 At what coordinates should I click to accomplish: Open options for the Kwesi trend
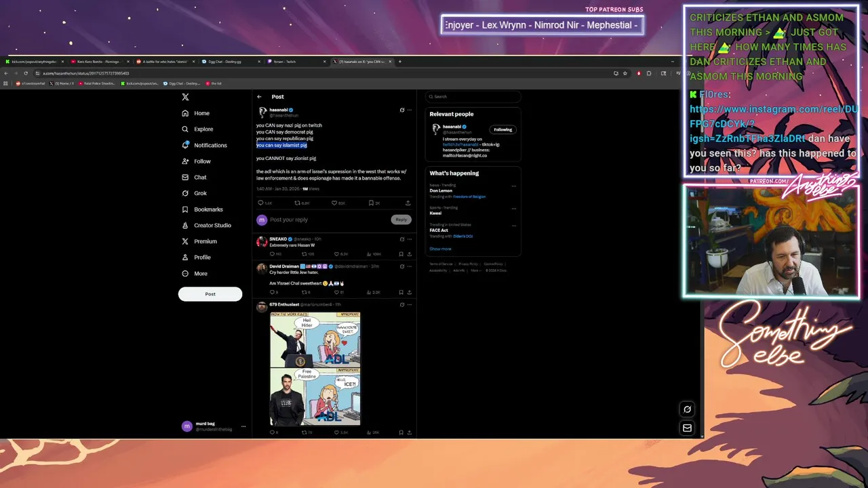(x=514, y=207)
